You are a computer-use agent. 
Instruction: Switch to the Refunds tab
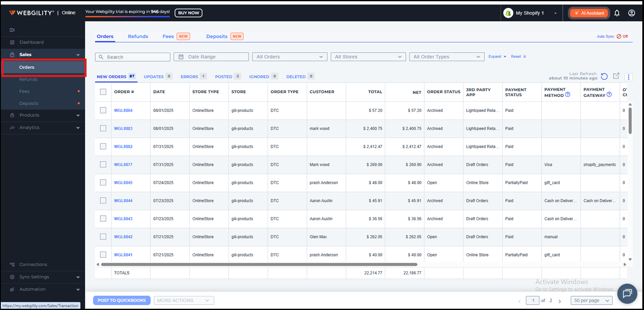138,36
